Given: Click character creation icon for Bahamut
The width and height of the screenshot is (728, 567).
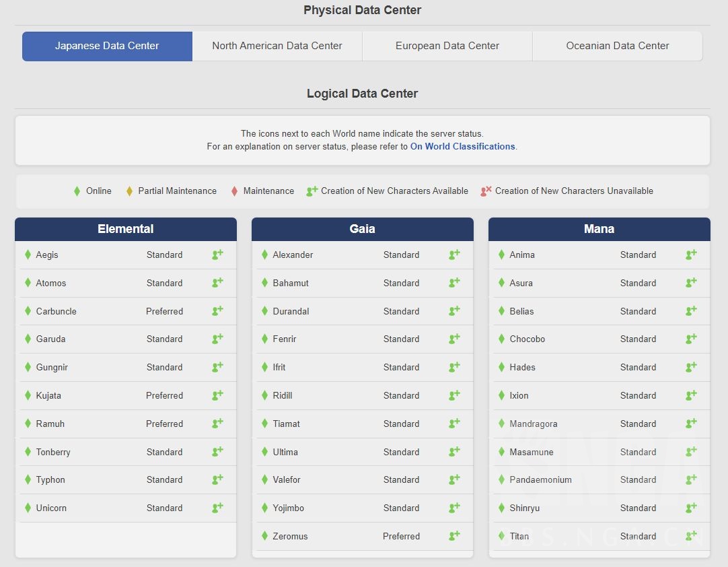Looking at the screenshot, I should tap(454, 283).
